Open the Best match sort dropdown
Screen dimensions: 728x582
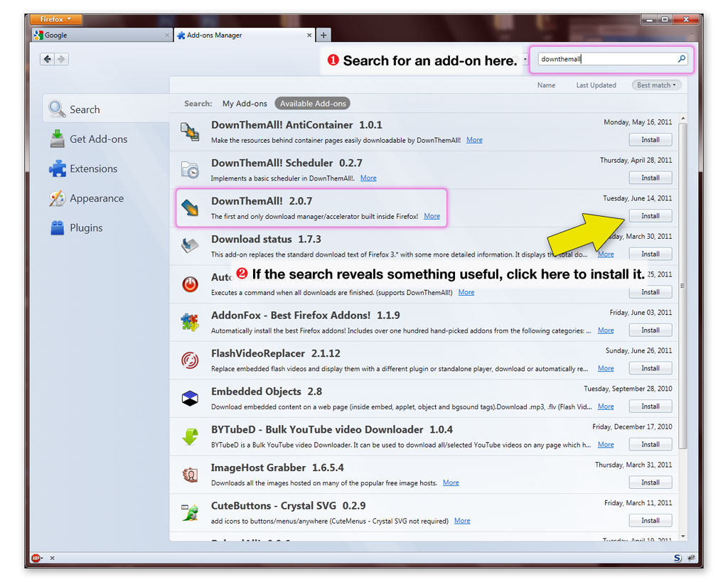point(656,85)
